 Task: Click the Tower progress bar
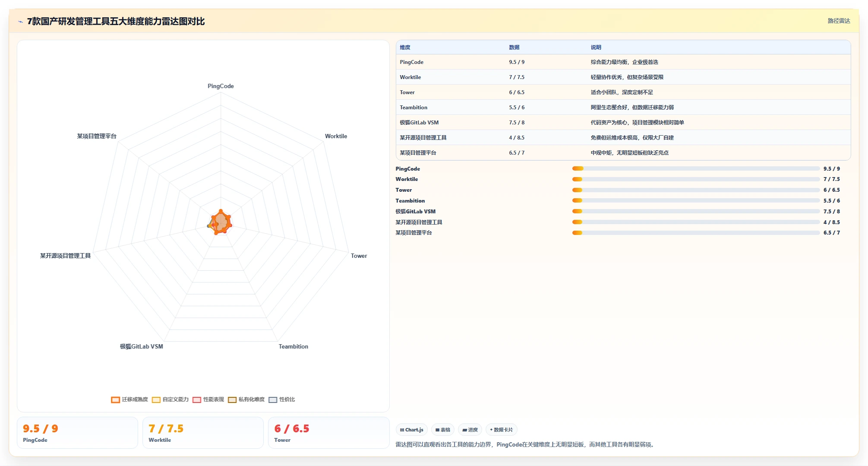tap(696, 190)
